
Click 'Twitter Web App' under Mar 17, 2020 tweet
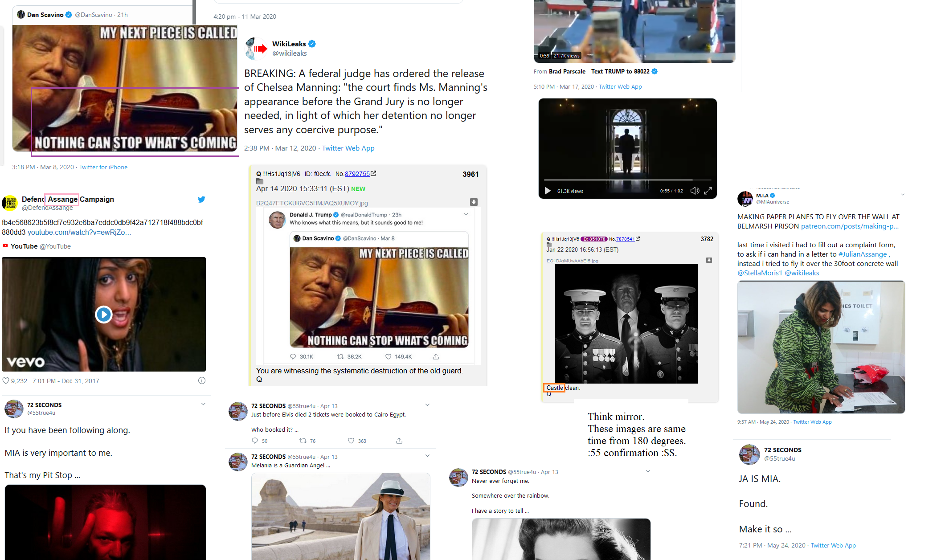[620, 87]
